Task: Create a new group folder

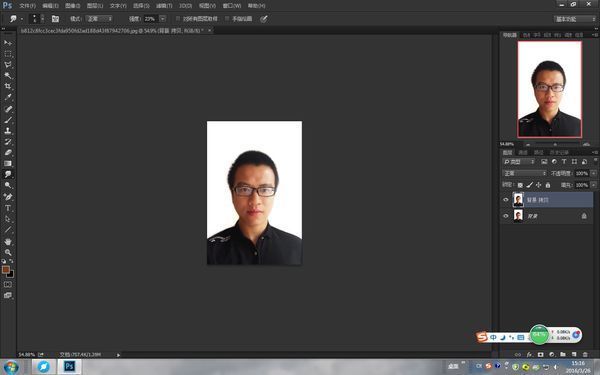Action: coord(563,355)
